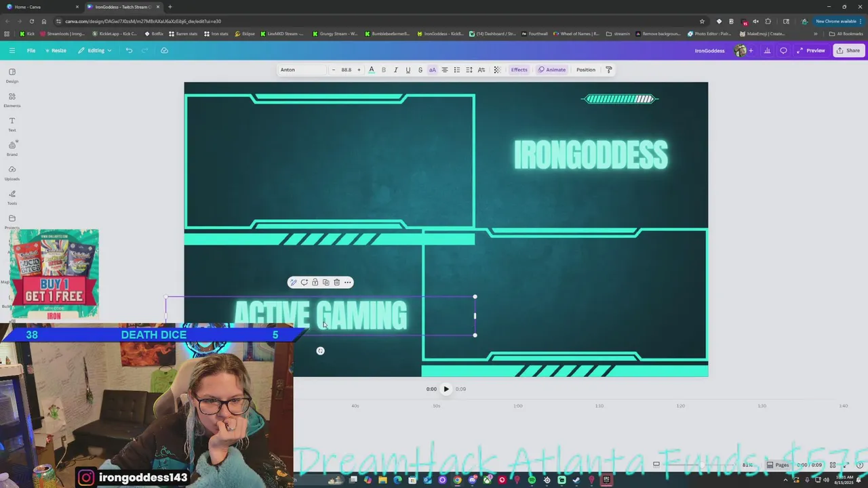The height and width of the screenshot is (488, 868).
Task: Click the IronGoddess design title
Action: click(709, 50)
